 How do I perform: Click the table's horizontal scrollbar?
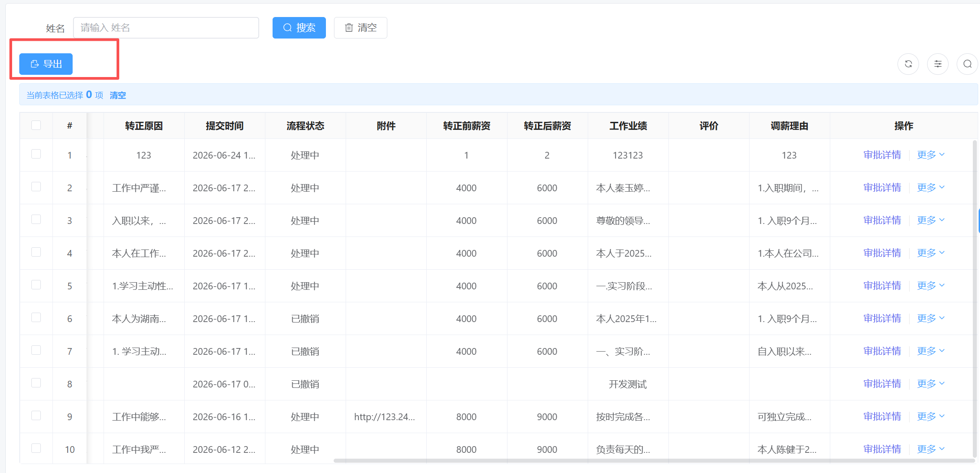click(x=654, y=460)
